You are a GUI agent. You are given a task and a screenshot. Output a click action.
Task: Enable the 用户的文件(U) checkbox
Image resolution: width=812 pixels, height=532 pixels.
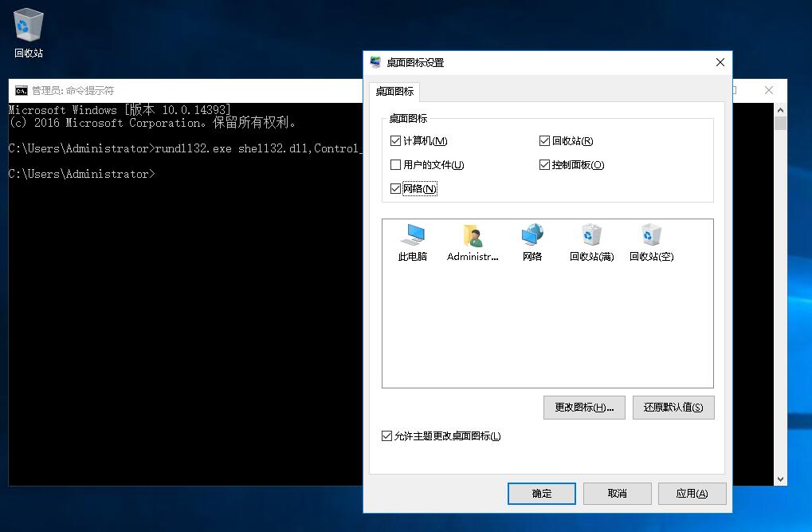tap(396, 165)
